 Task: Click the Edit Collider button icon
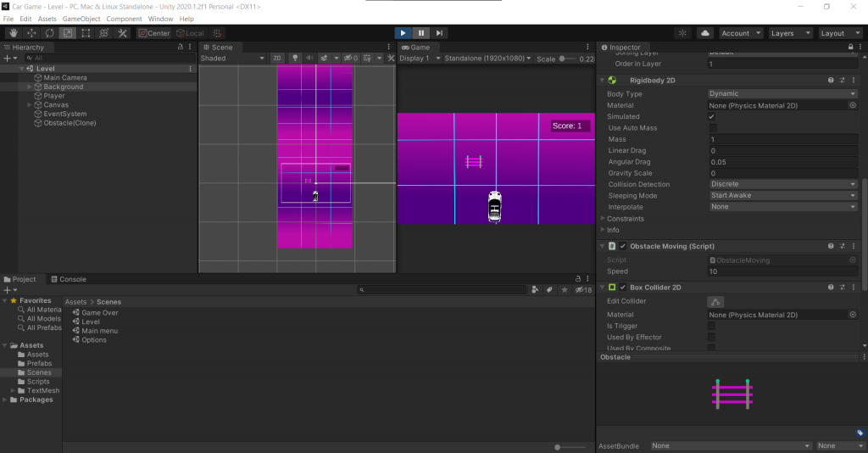[715, 301]
